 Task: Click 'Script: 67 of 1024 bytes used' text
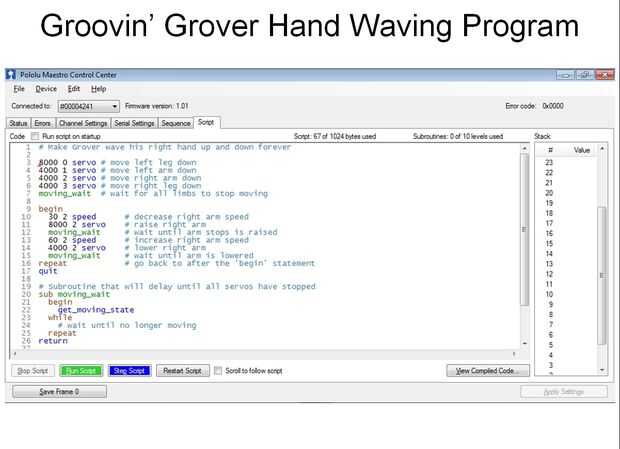click(335, 136)
